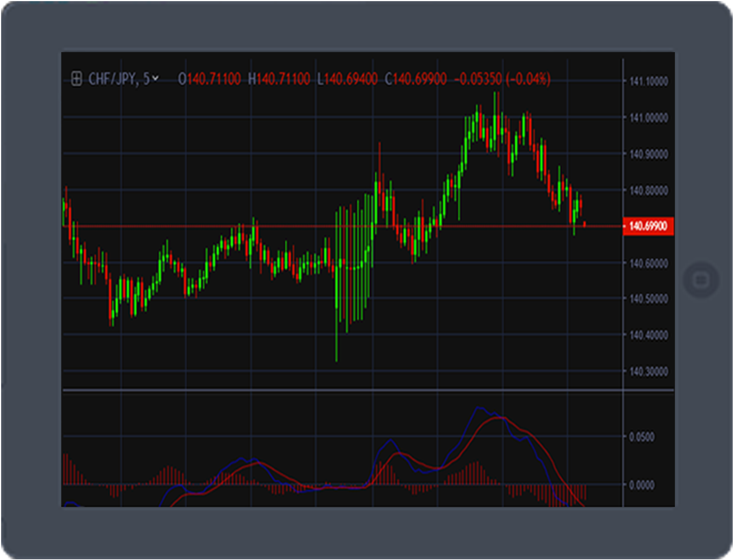
Task: Click the 140.50000 price axis label
Action: pos(649,299)
